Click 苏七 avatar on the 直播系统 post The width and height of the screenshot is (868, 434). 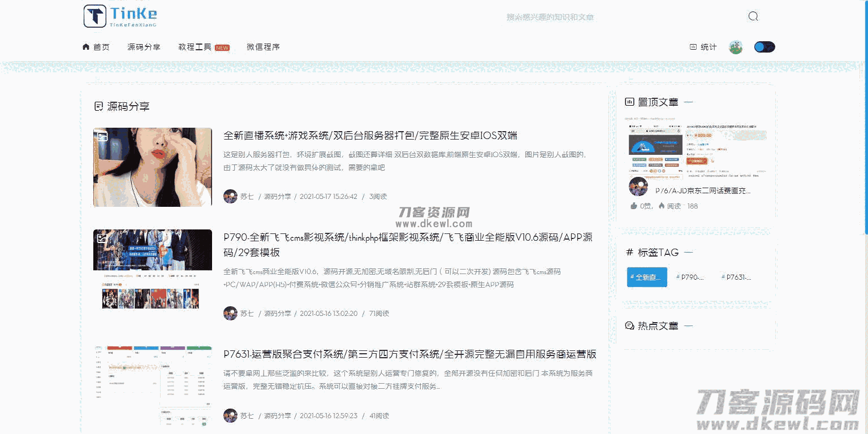pyautogui.click(x=230, y=196)
